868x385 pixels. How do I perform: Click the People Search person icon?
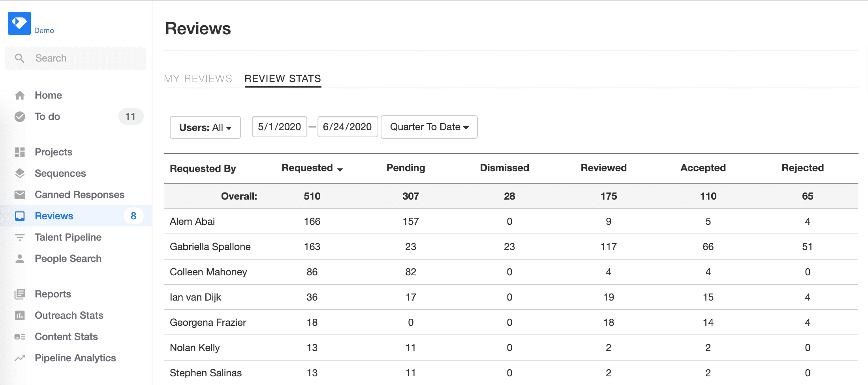(x=20, y=259)
